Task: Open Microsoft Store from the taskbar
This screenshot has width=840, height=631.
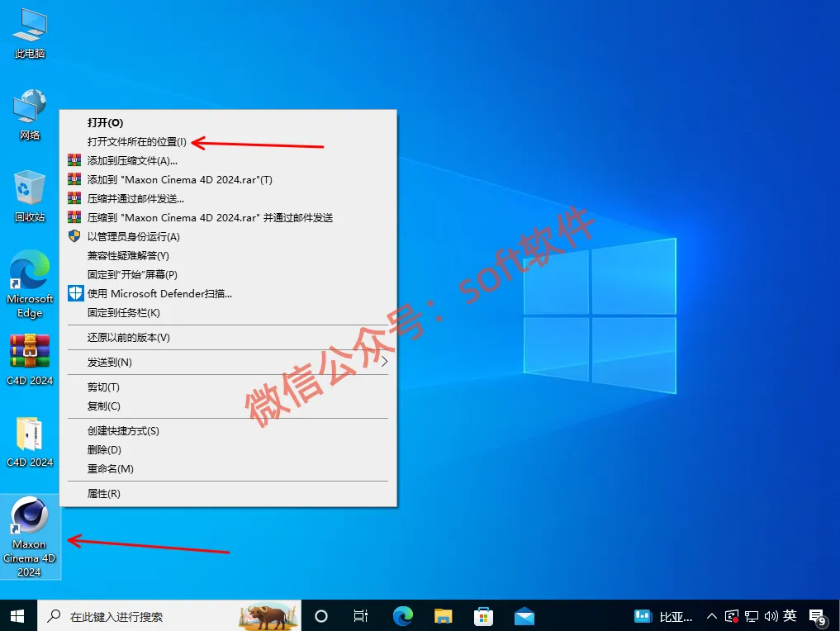Action: pyautogui.click(x=483, y=616)
